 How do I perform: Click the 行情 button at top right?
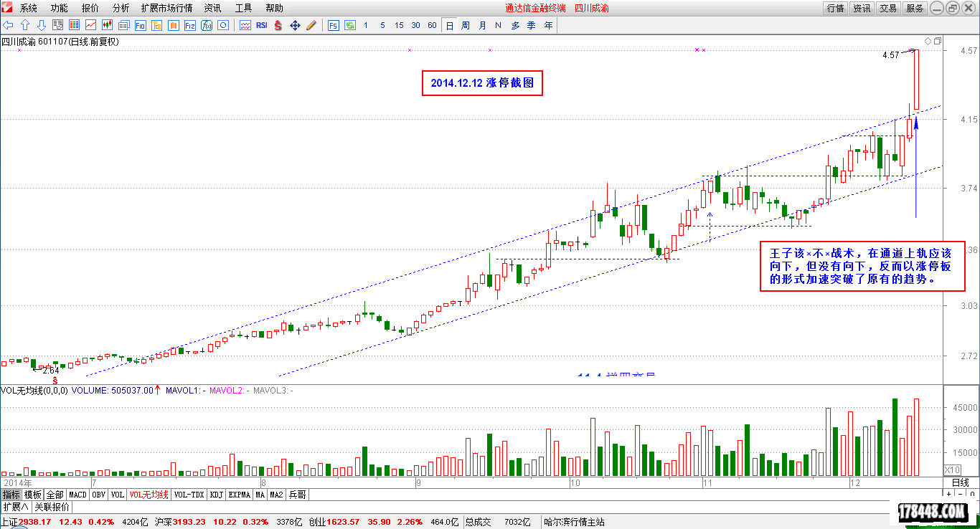[835, 8]
